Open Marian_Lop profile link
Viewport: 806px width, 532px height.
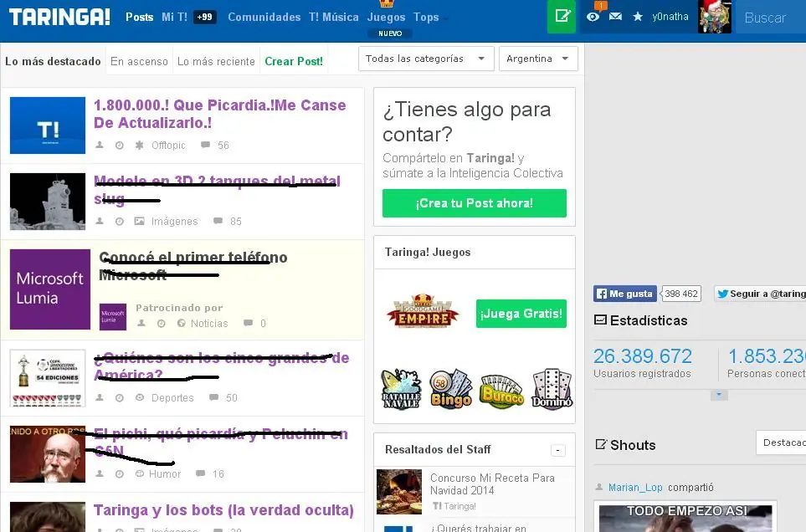[x=635, y=488]
